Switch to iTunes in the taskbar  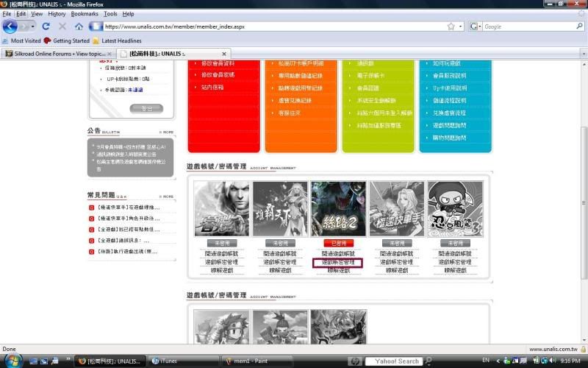(183, 361)
